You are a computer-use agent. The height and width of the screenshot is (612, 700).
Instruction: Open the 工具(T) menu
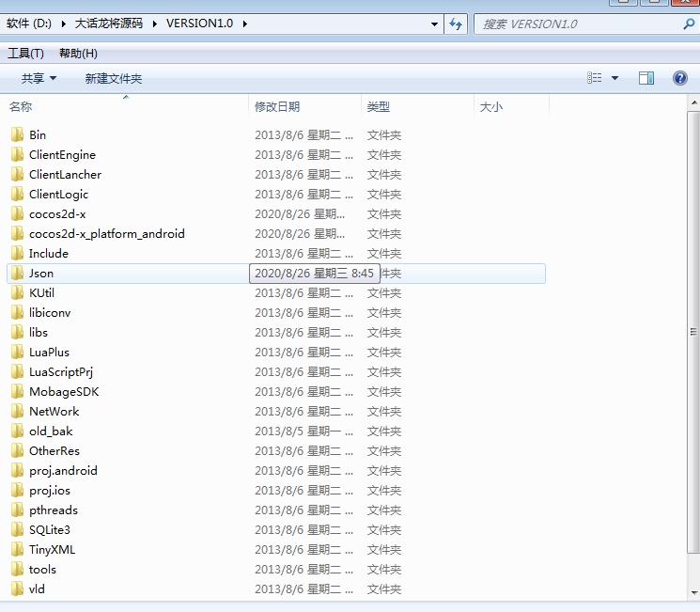[x=26, y=54]
